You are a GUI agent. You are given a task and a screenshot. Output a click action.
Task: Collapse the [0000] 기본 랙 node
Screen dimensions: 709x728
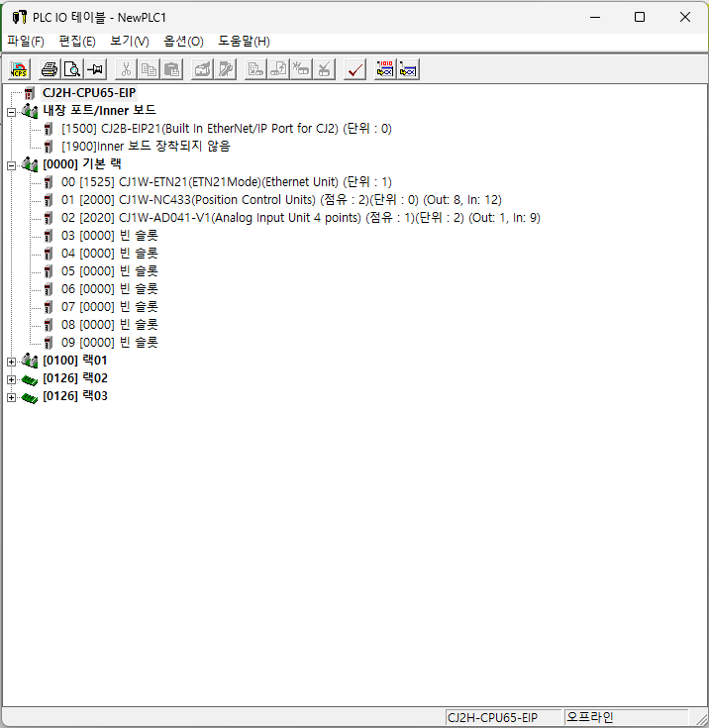point(11,165)
